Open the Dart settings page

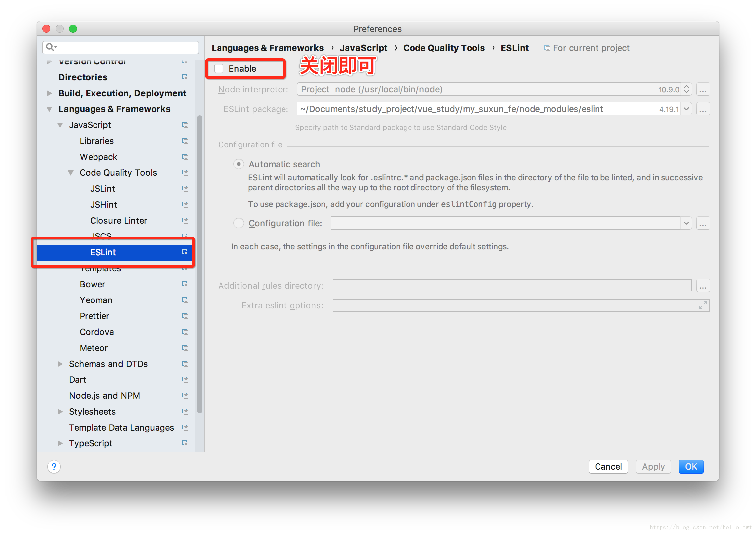(x=77, y=380)
